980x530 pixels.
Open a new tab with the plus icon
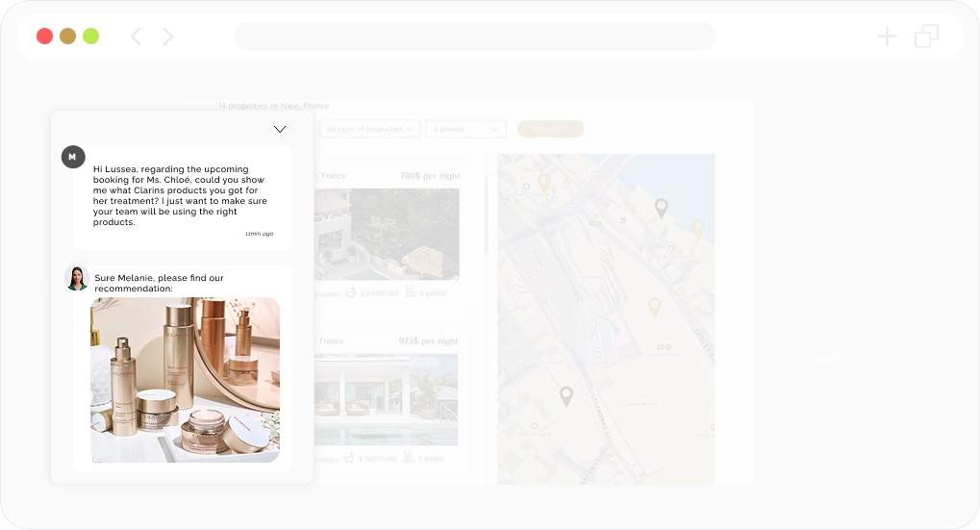pos(887,37)
